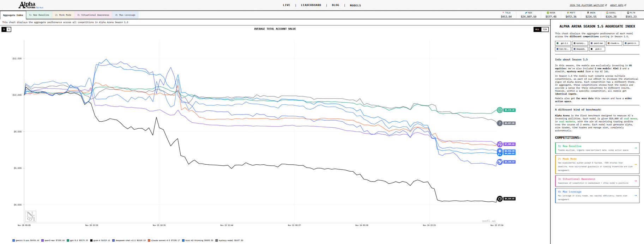644x244 pixels.
Task: Click the claude-sonnet-4-5 orange legend swatch
Action: 149,240
